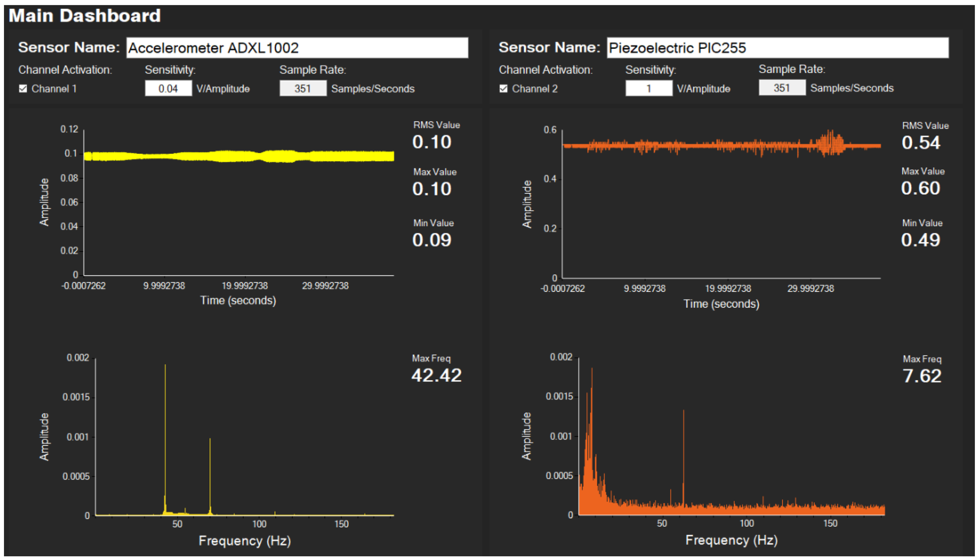This screenshot has width=980, height=560.
Task: Toggle the Channel 1 checkbox
Action: point(23,89)
